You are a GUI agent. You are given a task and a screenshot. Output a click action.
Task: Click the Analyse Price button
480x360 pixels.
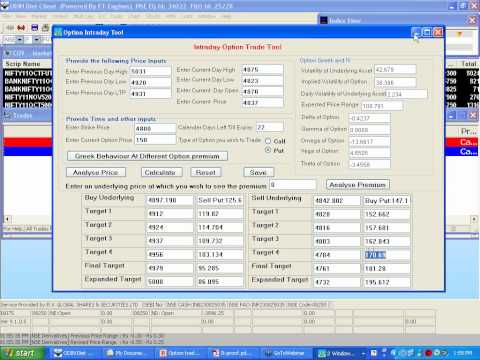(x=96, y=172)
